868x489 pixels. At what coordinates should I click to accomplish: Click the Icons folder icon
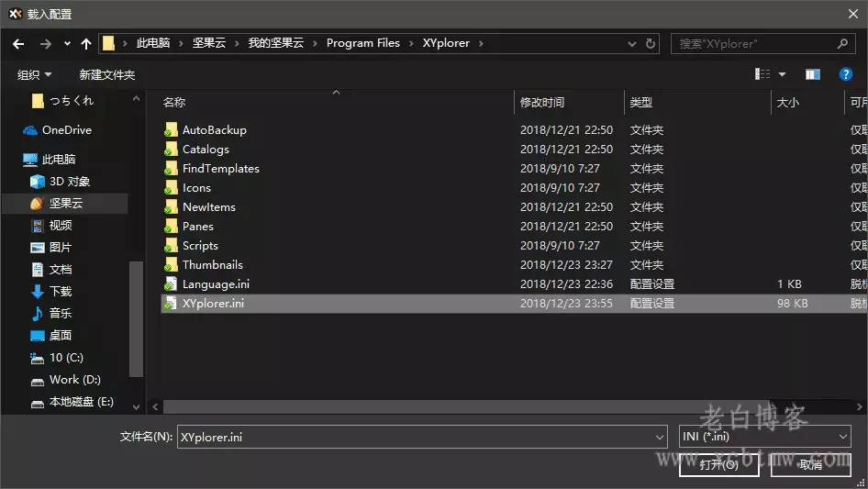pos(171,188)
